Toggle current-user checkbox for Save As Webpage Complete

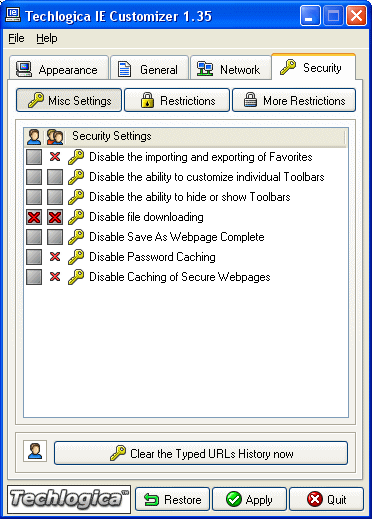[34, 237]
